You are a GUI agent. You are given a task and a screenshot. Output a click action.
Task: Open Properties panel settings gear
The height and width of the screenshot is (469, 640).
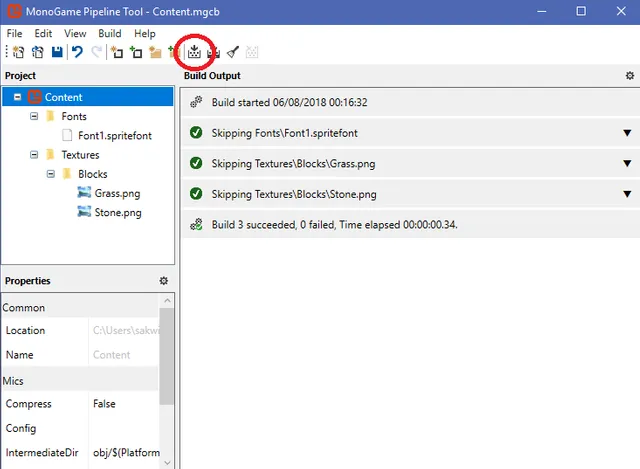point(164,281)
